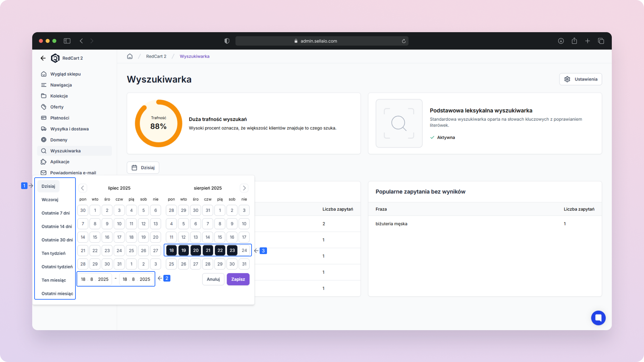The image size is (644, 362).
Task: Select 10 in lipiec 2025 calendar
Action: tap(119, 224)
